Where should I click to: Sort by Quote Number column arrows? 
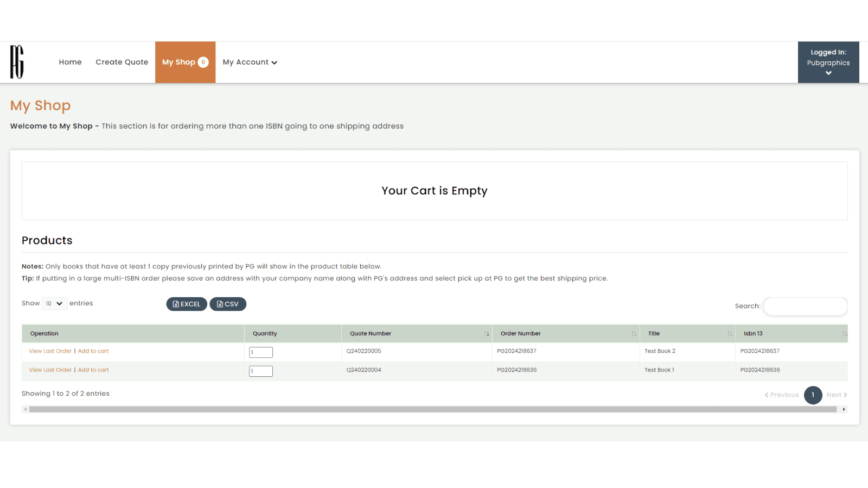486,334
